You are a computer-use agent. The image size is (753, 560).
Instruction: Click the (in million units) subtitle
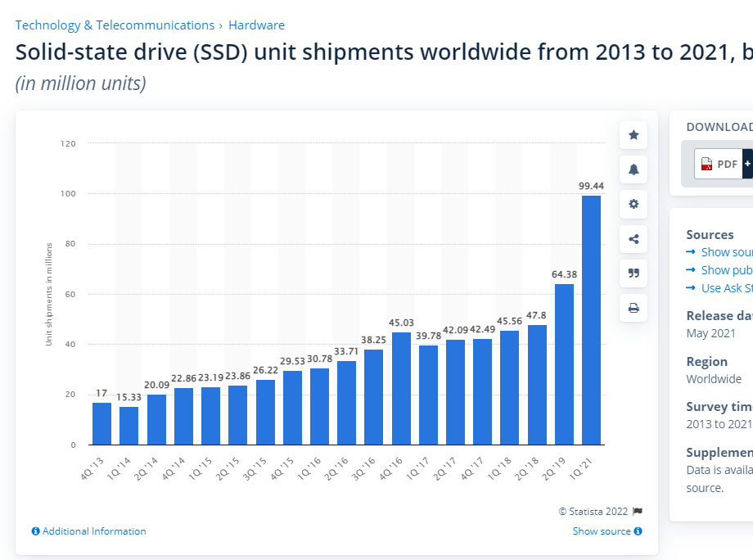(81, 84)
